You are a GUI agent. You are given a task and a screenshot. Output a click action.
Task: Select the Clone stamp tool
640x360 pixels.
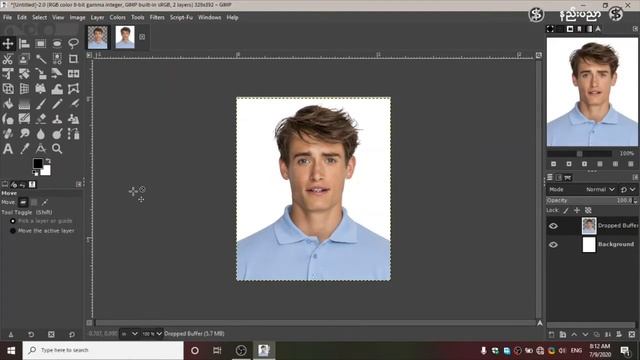coord(57,119)
